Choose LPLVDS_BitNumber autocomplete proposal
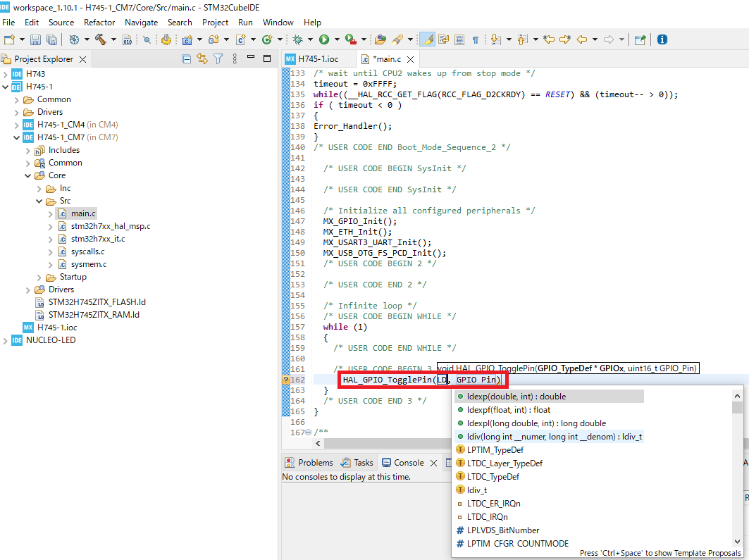Viewport: 749px width, 560px height. pos(502,530)
